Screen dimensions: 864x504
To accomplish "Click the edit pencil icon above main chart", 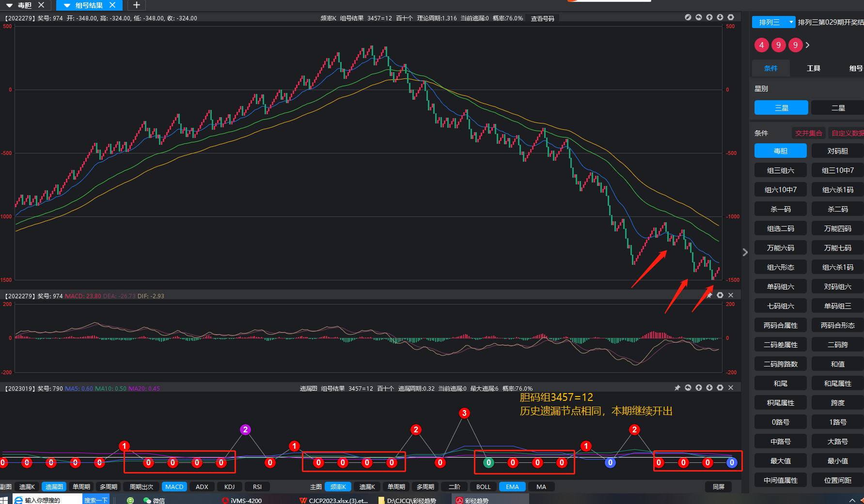I will (688, 17).
